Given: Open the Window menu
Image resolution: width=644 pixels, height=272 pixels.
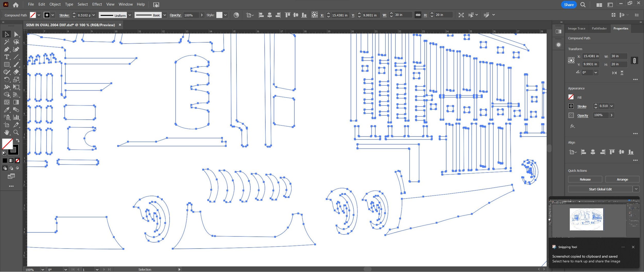Looking at the screenshot, I should click(126, 4).
